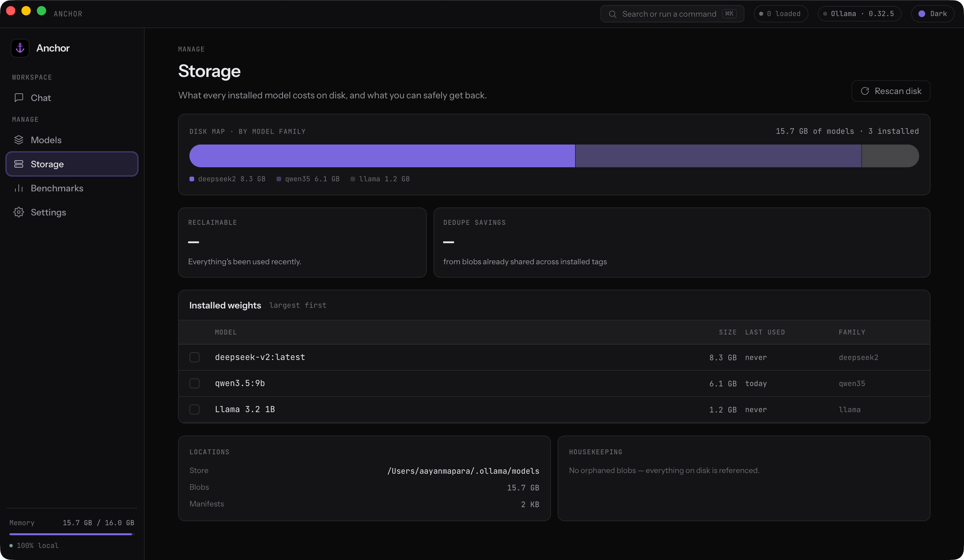Click the Ollama 0.32.5 version pill
The height and width of the screenshot is (560, 964).
[x=860, y=14]
